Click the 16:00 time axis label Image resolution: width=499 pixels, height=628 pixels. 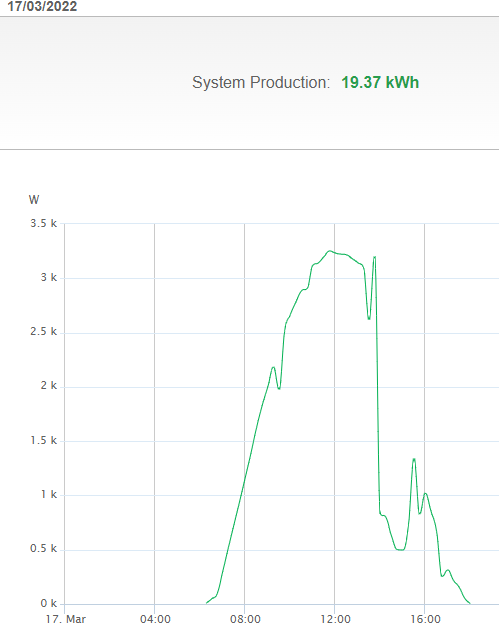pyautogui.click(x=425, y=619)
